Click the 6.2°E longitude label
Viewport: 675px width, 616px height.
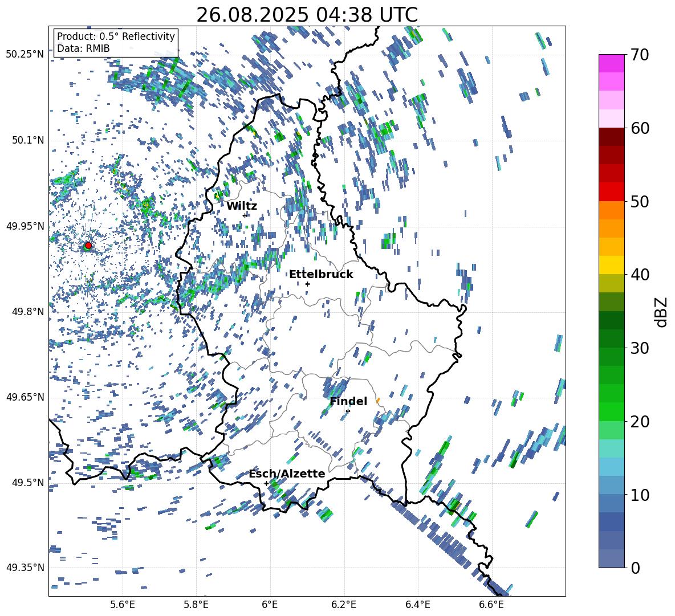344,605
